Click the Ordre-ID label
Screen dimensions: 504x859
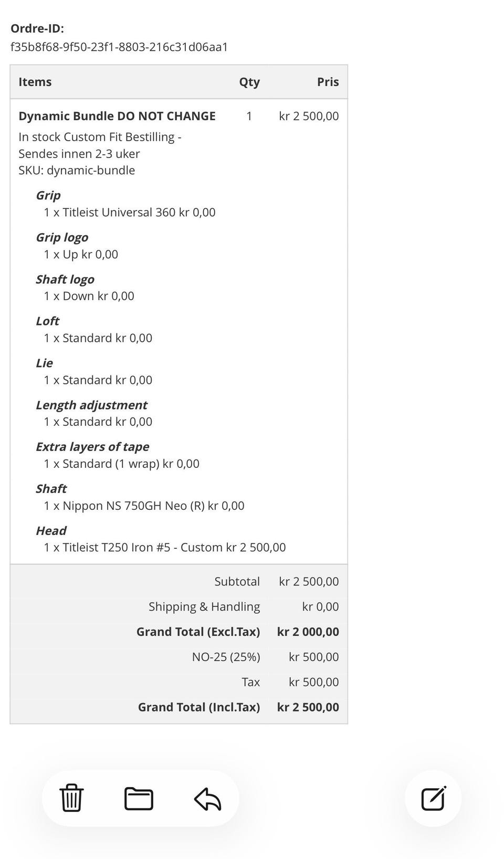point(37,28)
